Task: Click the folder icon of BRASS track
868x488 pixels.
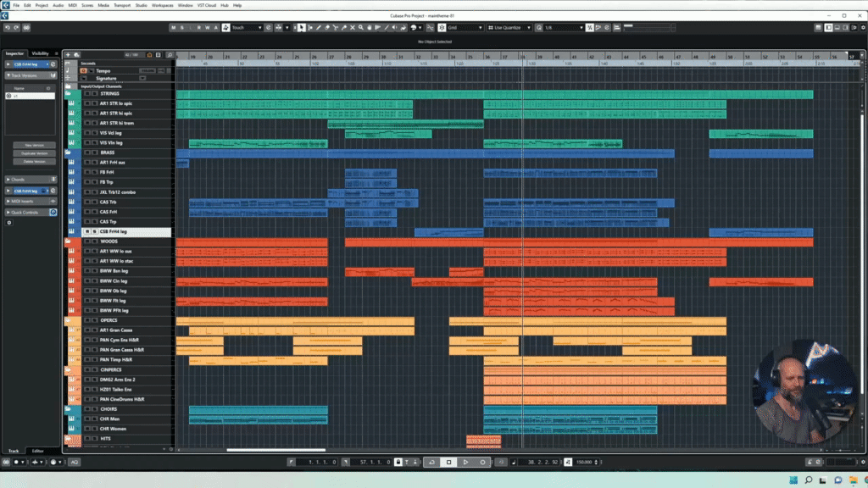Action: click(x=68, y=152)
